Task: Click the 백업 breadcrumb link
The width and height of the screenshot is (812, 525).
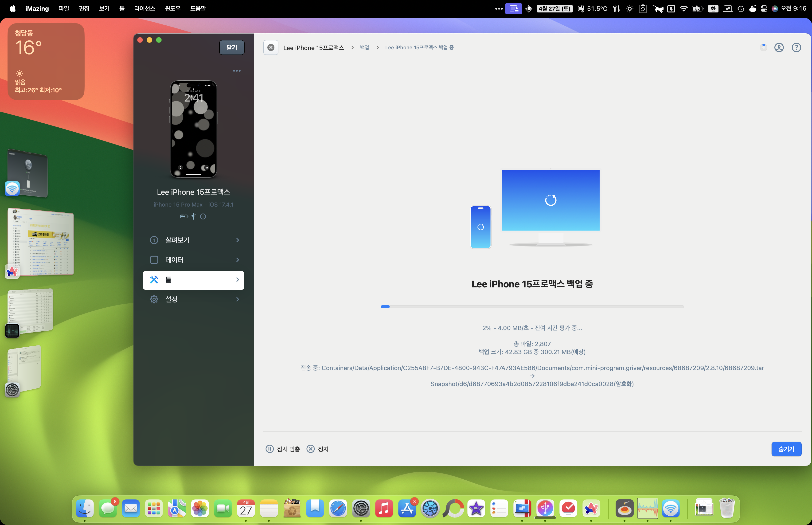Action: 365,47
